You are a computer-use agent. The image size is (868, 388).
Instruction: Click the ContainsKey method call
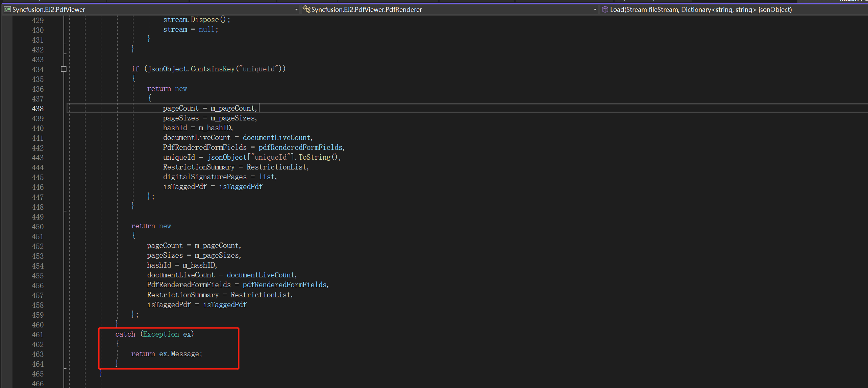tap(213, 69)
